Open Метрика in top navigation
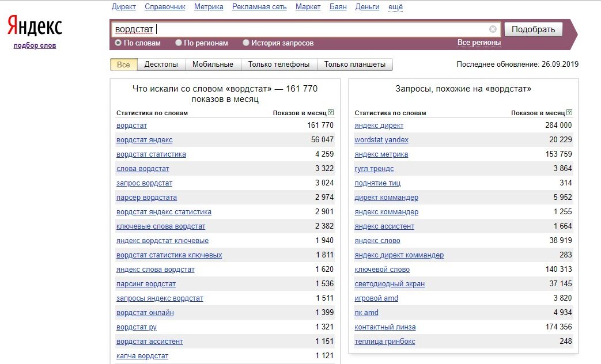Screen dimensions: 601x364 (x=209, y=7)
